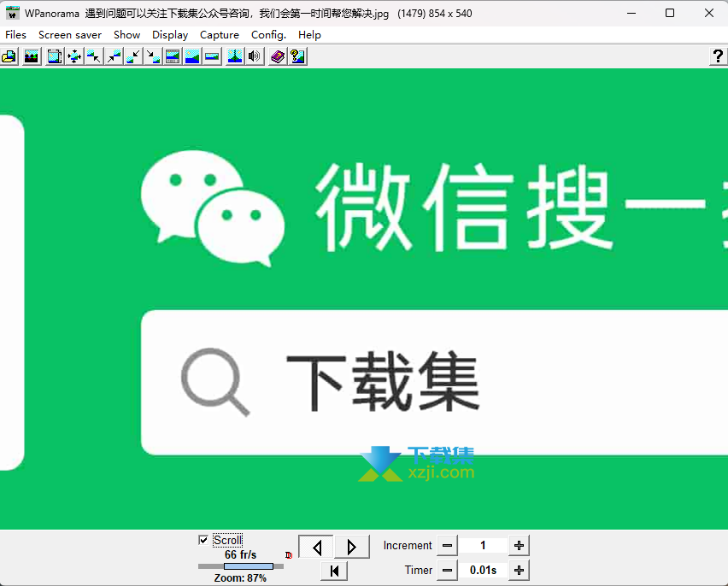Click the framed picture toolbar icon

click(55, 56)
